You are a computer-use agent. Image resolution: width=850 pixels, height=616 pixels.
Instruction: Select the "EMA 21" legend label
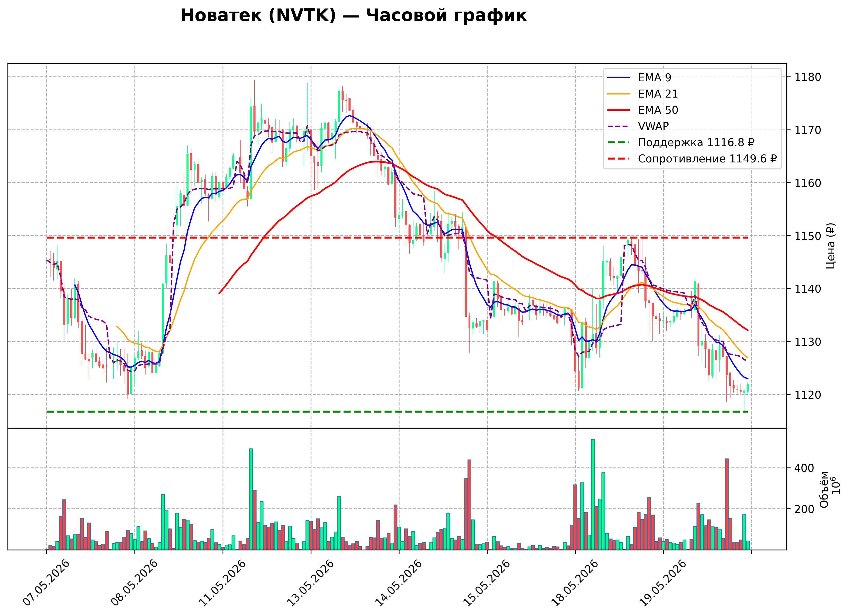[658, 94]
